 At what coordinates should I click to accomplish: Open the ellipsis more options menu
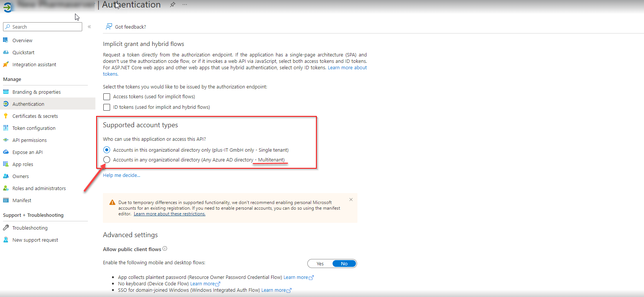184,5
